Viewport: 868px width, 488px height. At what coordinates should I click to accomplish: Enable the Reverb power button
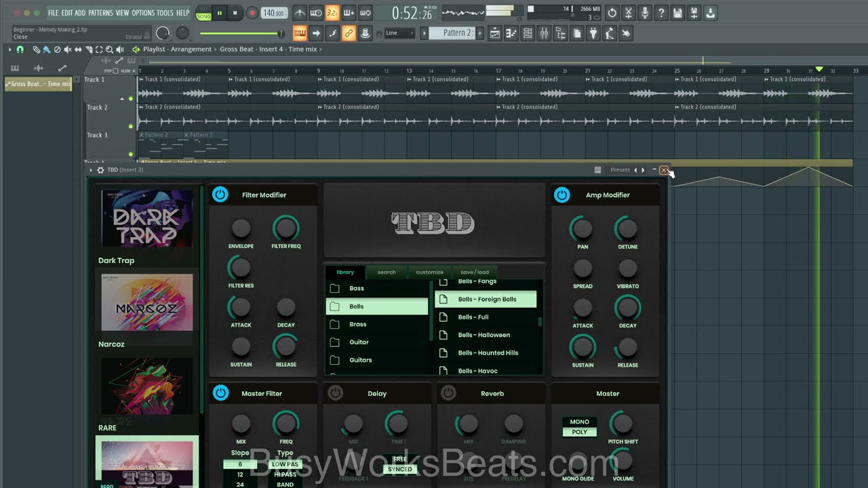point(448,393)
